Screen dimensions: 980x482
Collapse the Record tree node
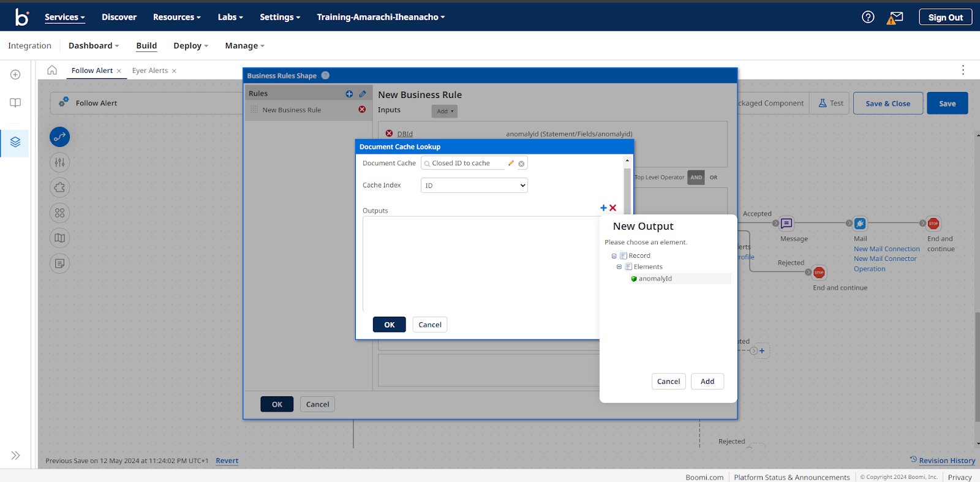click(614, 256)
